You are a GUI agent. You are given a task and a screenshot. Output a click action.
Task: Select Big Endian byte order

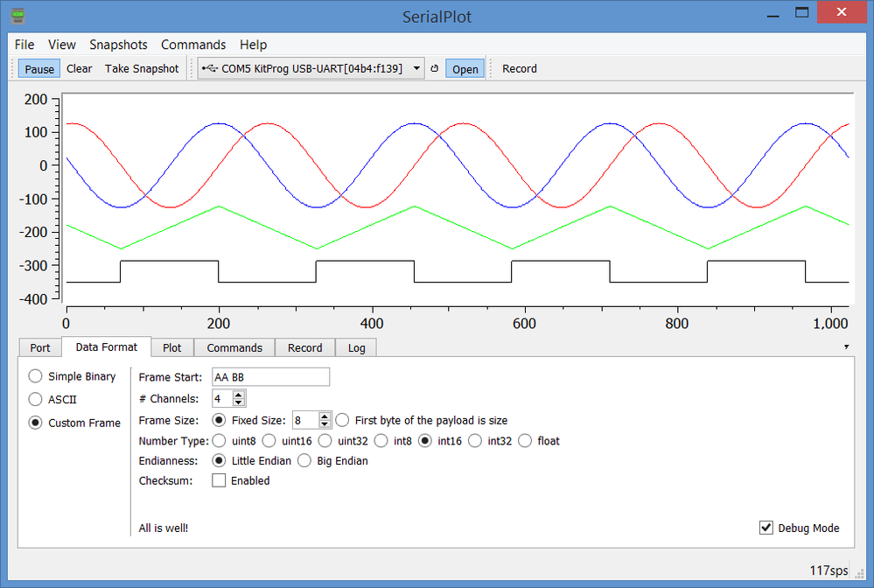[x=304, y=460]
